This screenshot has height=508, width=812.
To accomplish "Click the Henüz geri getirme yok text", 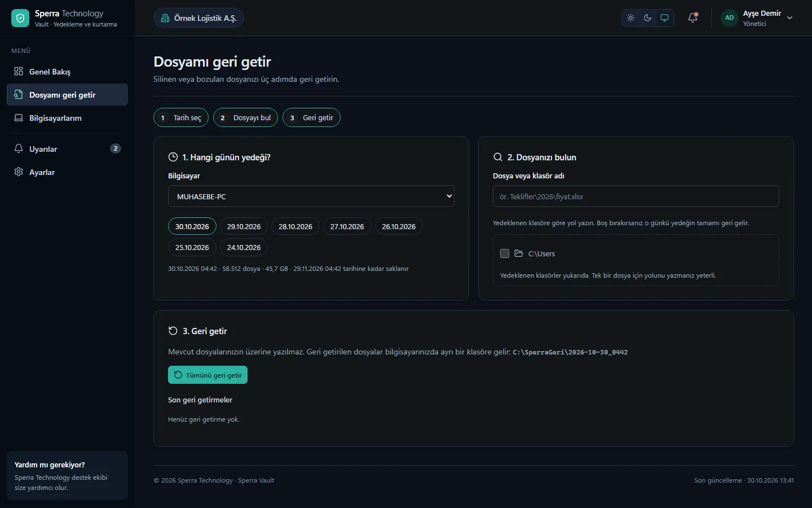I will coord(204,419).
